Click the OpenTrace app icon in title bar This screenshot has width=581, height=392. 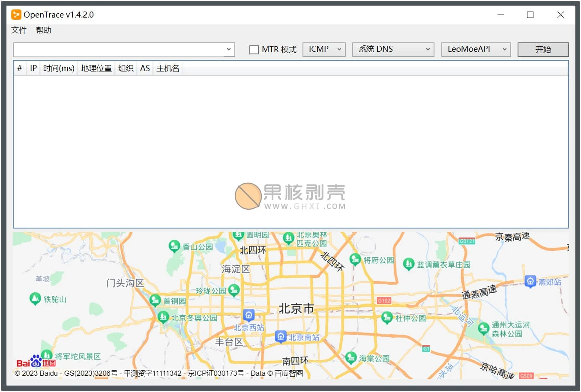[x=16, y=15]
